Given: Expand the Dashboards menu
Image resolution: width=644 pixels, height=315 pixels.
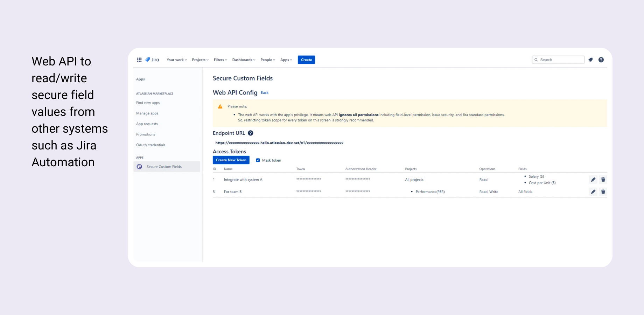Looking at the screenshot, I should point(243,59).
